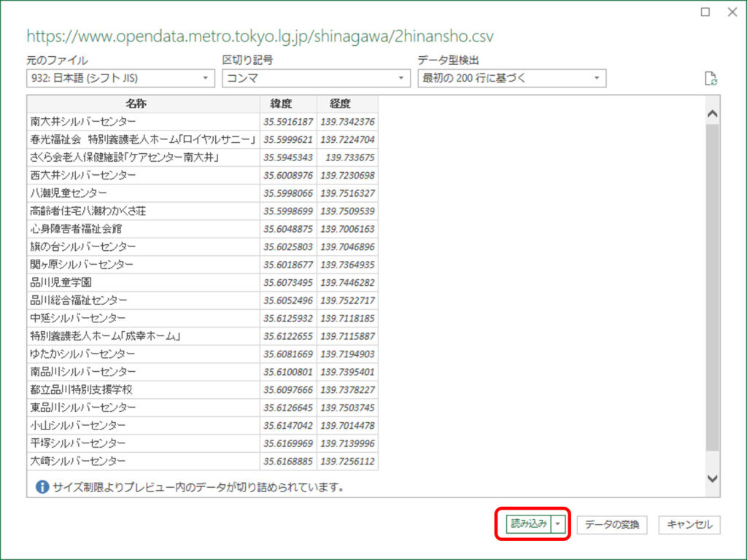Open the 元のファイル encoding dropdown
Viewport: 747px width, 560px height.
click(x=120, y=78)
